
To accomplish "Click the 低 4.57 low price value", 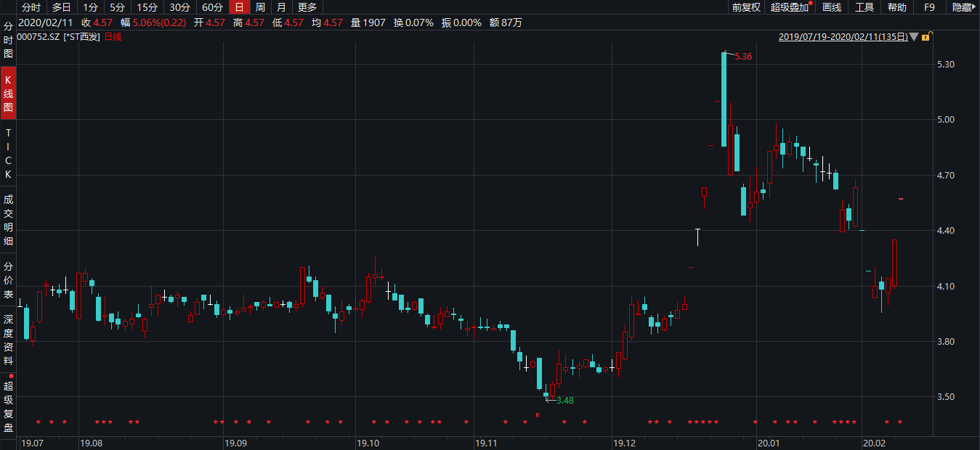I will [288, 22].
